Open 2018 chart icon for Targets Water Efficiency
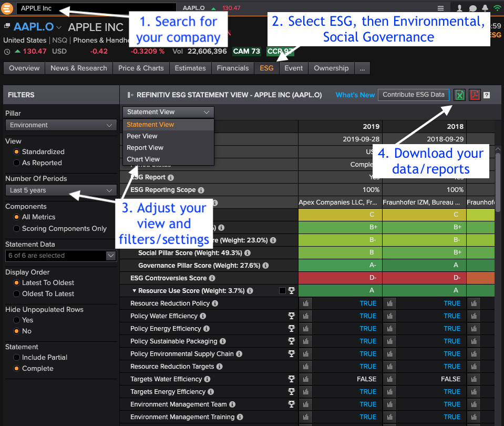The height and width of the screenshot is (426, 504). [x=390, y=379]
